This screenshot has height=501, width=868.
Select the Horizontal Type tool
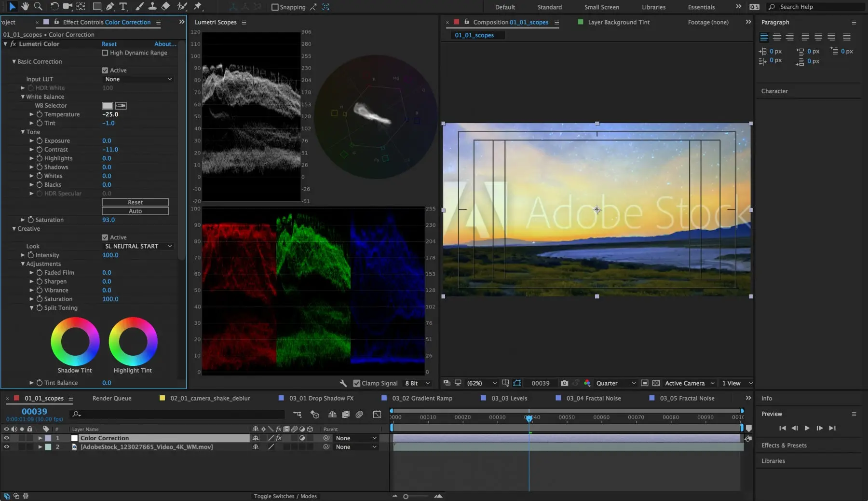click(123, 7)
